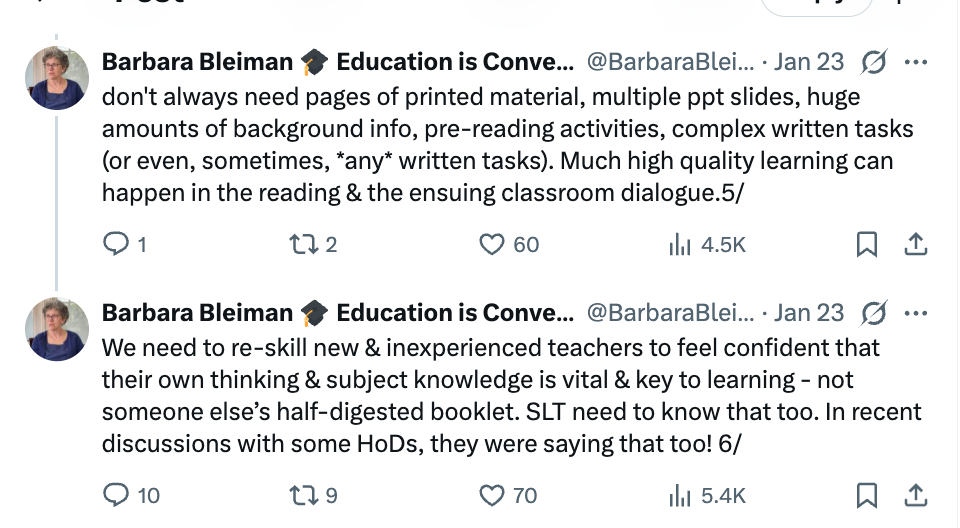Open Barbara Bleiman's avatar on first tweet
Image resolution: width=960 pixels, height=528 pixels.
tap(58, 78)
